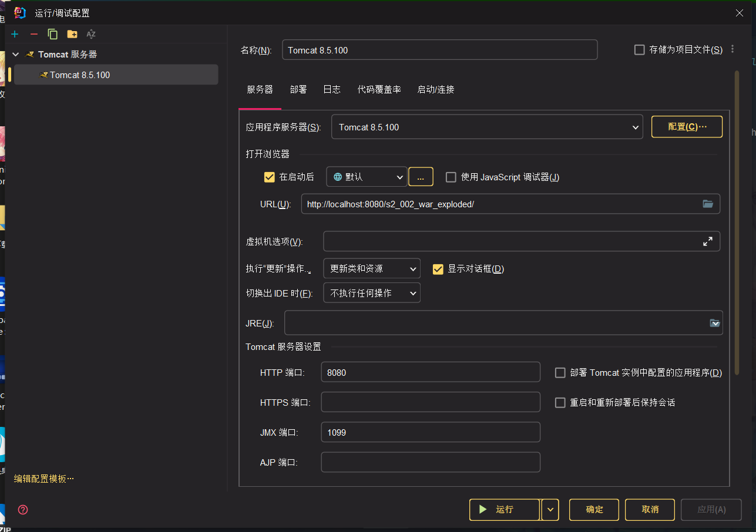Image resolution: width=756 pixels, height=532 pixels.
Task: Click the HTTP 端口 field
Action: [x=431, y=372]
